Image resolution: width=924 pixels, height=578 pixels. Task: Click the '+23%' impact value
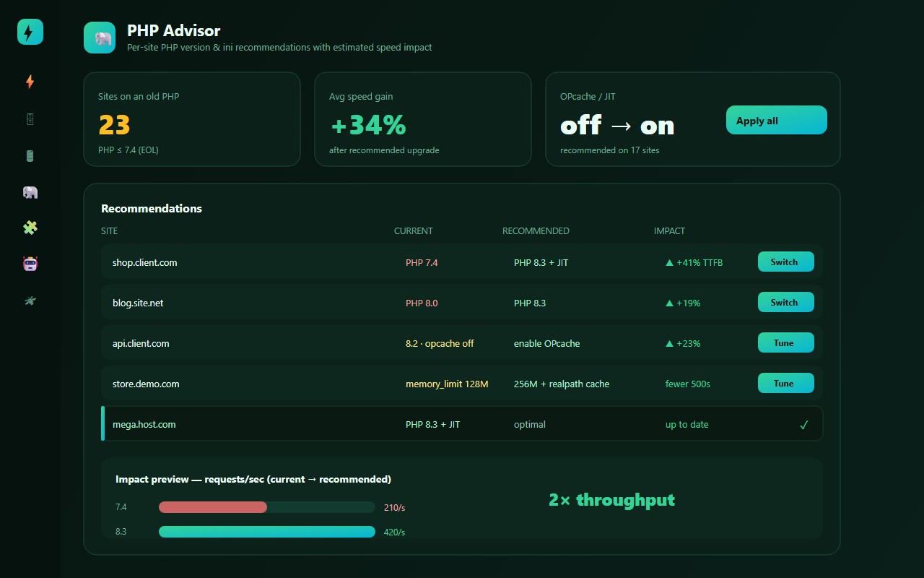[683, 344]
